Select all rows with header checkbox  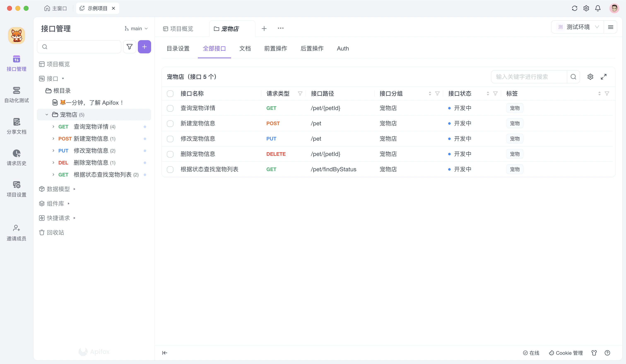pos(170,93)
